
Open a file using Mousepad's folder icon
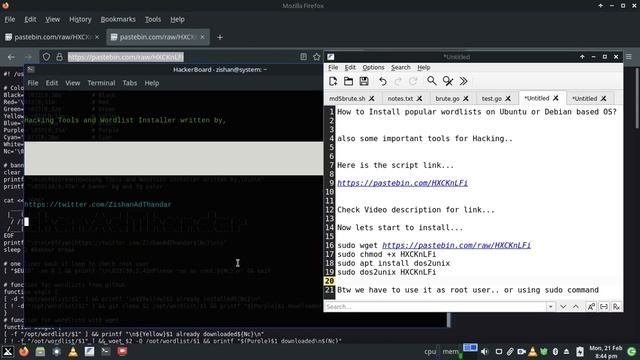(348, 81)
